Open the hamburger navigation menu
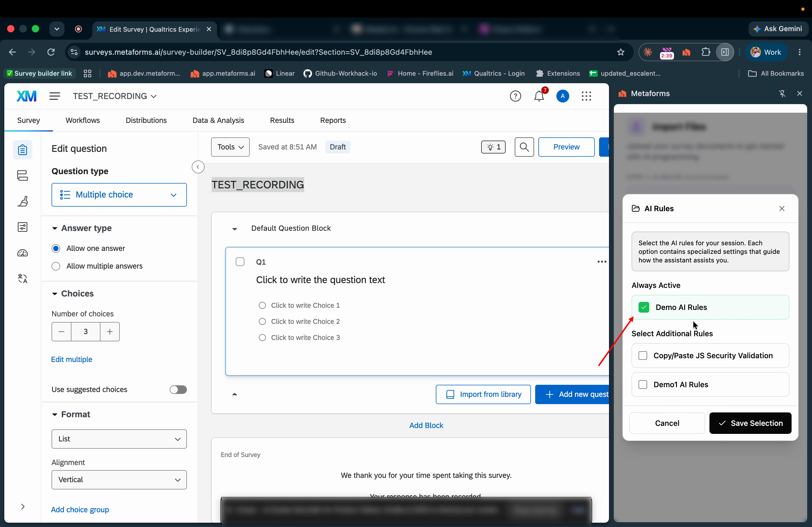The width and height of the screenshot is (812, 527). 55,96
